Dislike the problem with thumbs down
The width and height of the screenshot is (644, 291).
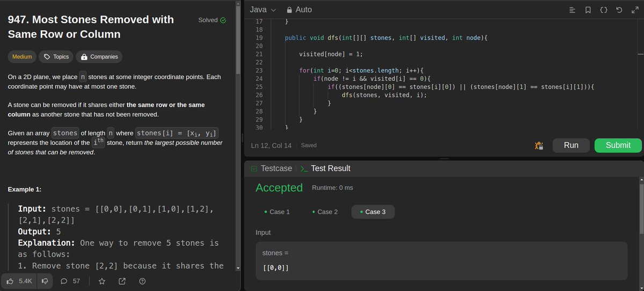[x=46, y=281]
